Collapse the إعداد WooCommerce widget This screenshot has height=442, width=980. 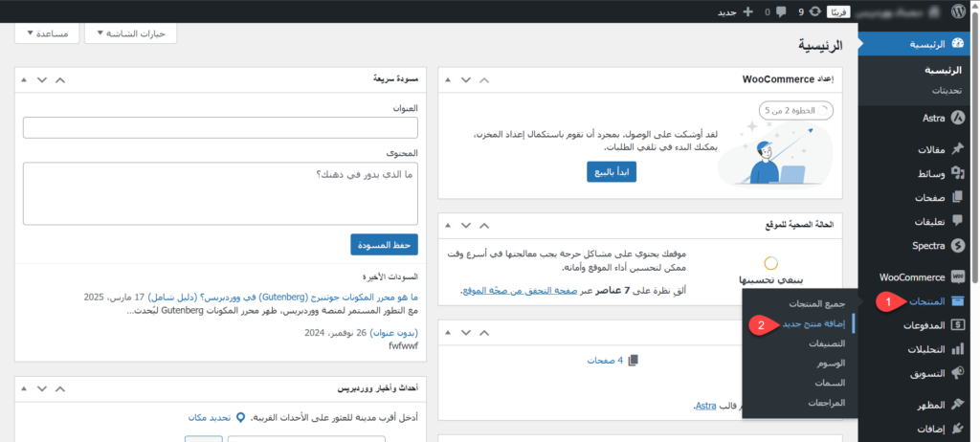[x=448, y=79]
